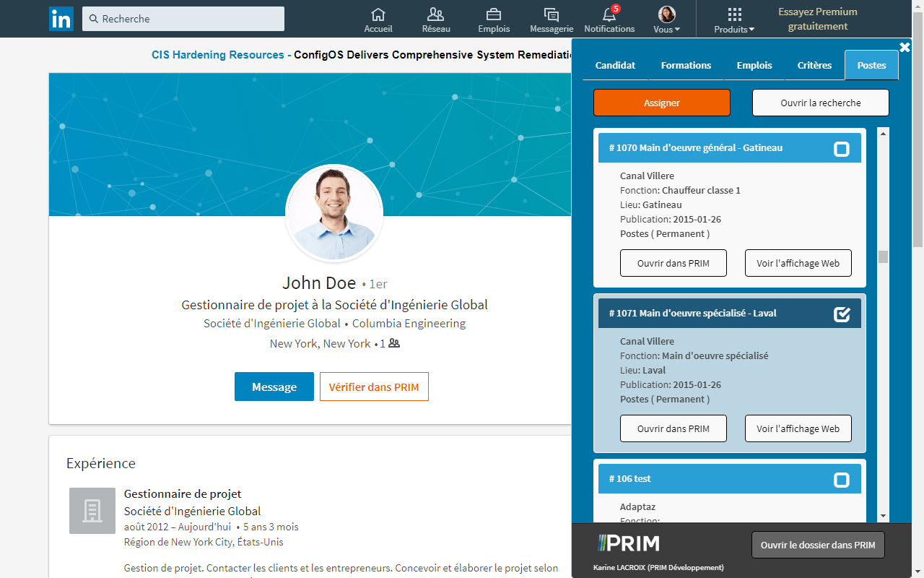Check the #1070 Main d'oeuvre général checkbox
This screenshot has width=924, height=578.
[x=842, y=149]
